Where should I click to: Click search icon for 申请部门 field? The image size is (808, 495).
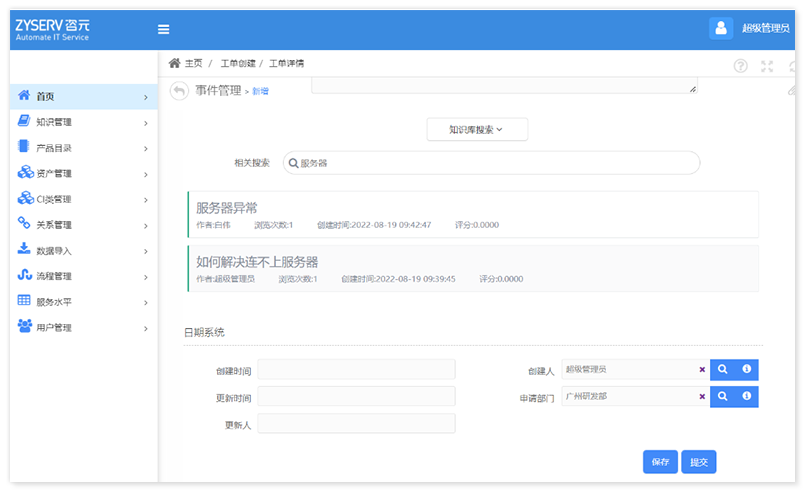pos(722,396)
